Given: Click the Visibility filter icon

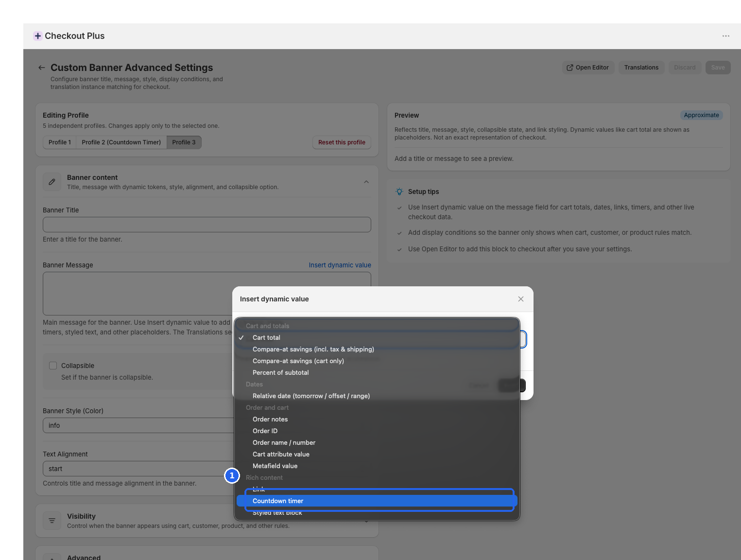Looking at the screenshot, I should coord(52,521).
